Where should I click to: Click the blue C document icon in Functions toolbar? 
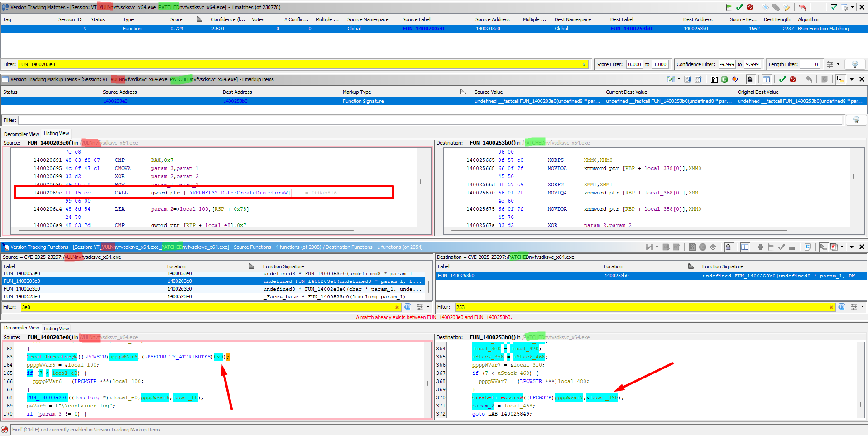(x=808, y=247)
